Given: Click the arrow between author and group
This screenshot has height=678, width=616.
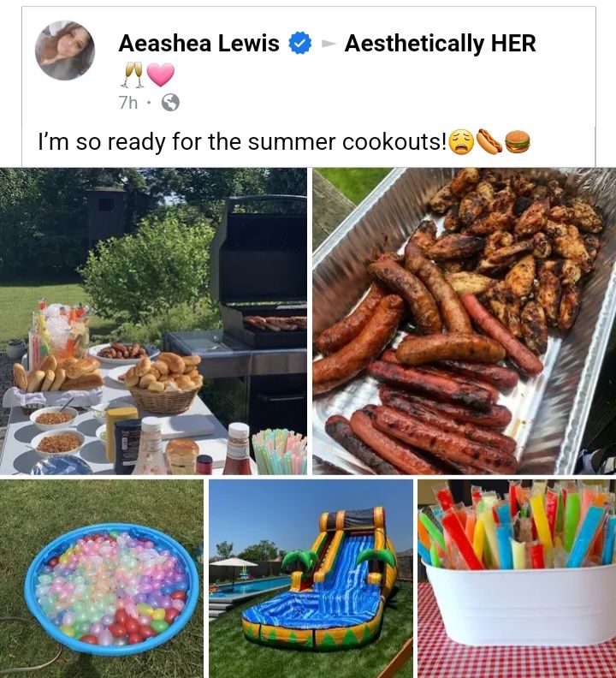Looking at the screenshot, I should (x=329, y=44).
